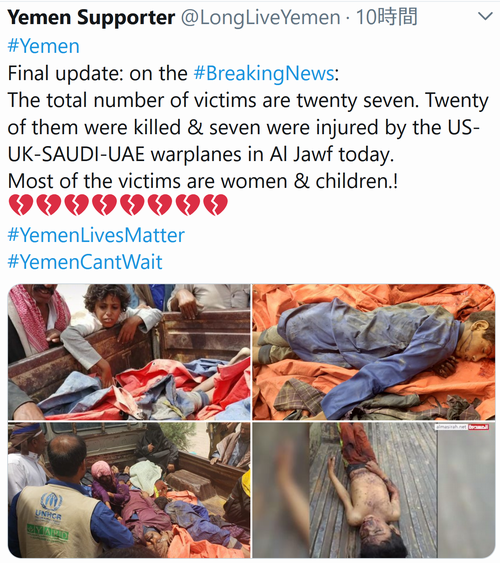Click the first broken heart emoji
500x563 pixels.
pos(20,205)
